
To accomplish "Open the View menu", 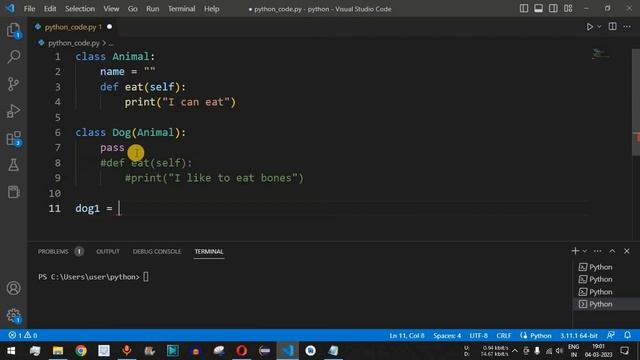I will point(111,9).
